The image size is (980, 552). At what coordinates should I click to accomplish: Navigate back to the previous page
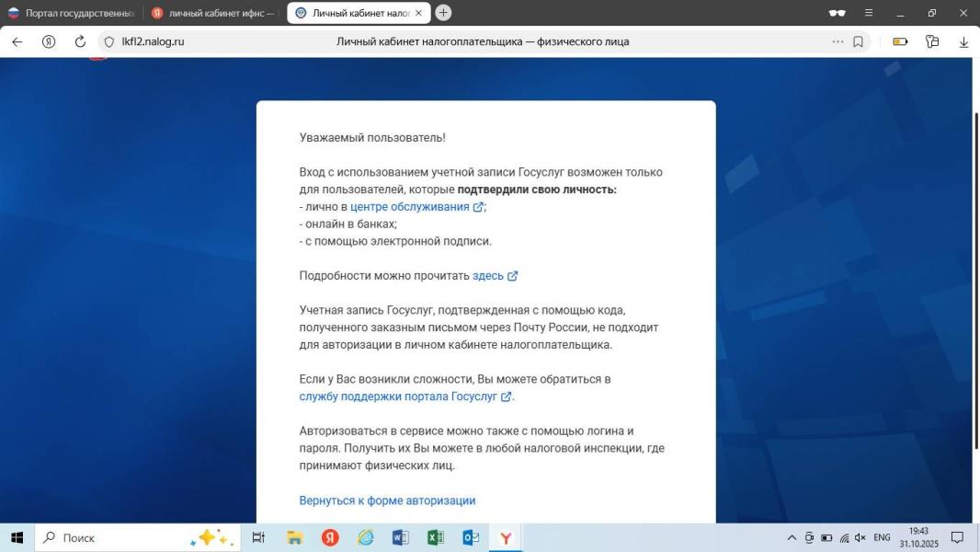tap(17, 40)
